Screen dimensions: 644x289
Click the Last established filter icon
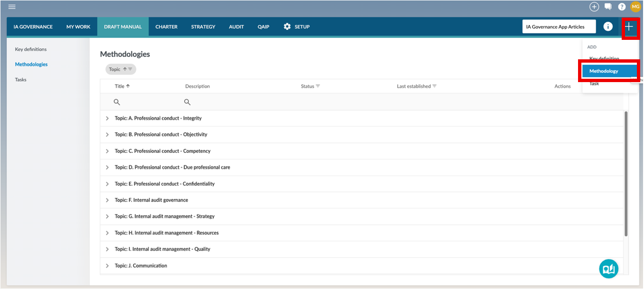click(x=434, y=86)
